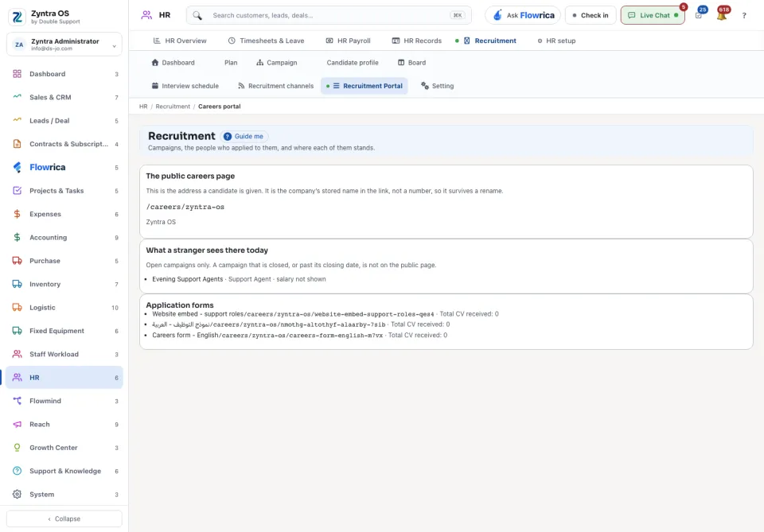Open Flowrica in the sidebar
Screen dimensions: 764x532
[x=64, y=168]
